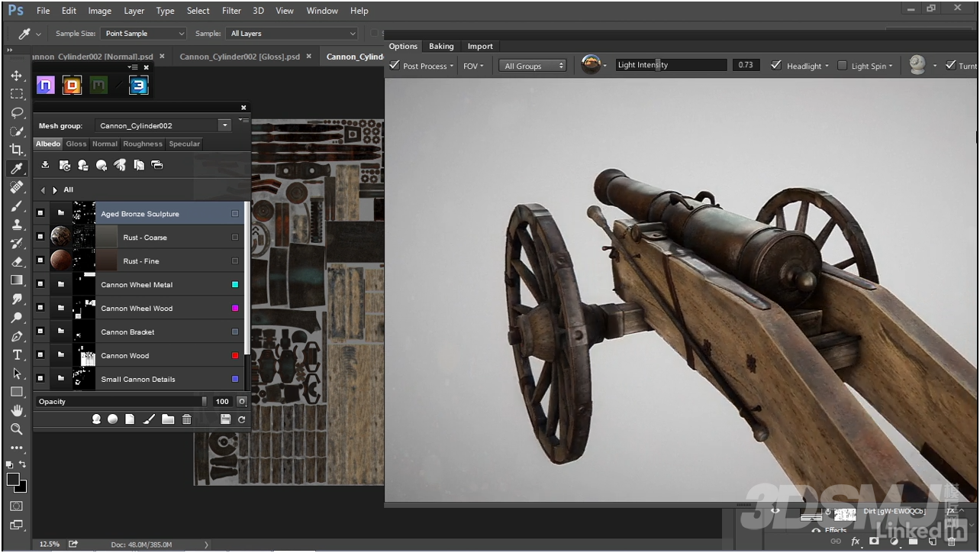Click the paintbrush icon in material panel footer

pos(149,419)
